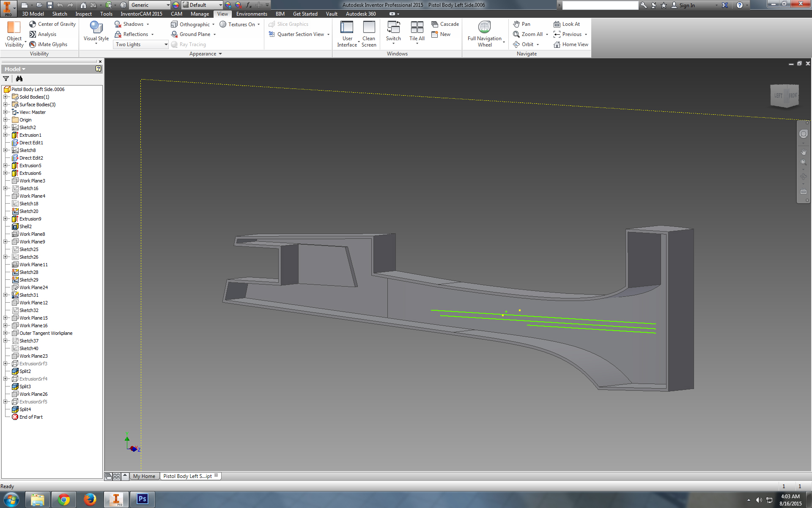Switch to the My Home document tab
This screenshot has height=508, width=812.
coord(144,476)
